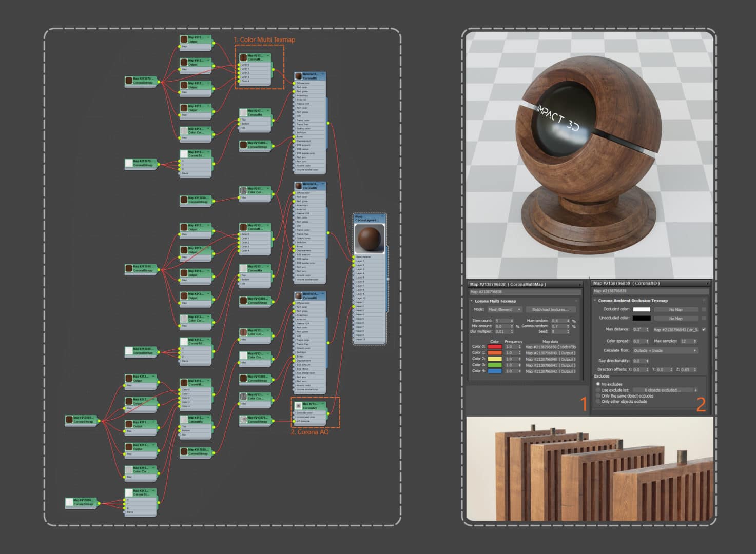Open the Calculate from dropdown
The image size is (756, 554).
[665, 351]
